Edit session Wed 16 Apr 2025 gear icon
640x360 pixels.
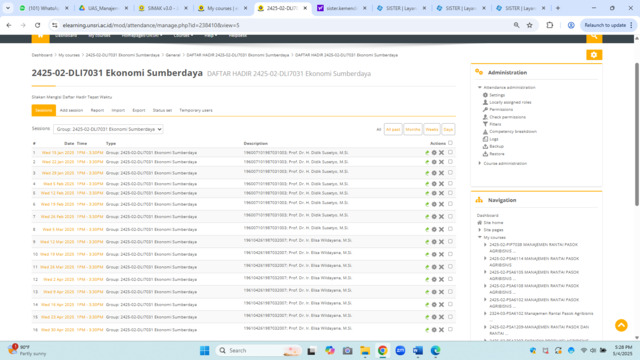tap(434, 304)
